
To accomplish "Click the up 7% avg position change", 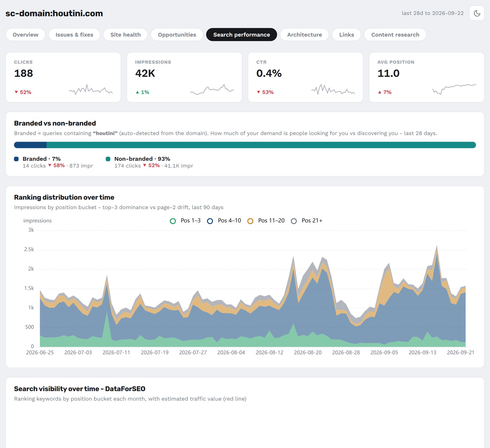I will pos(384,92).
